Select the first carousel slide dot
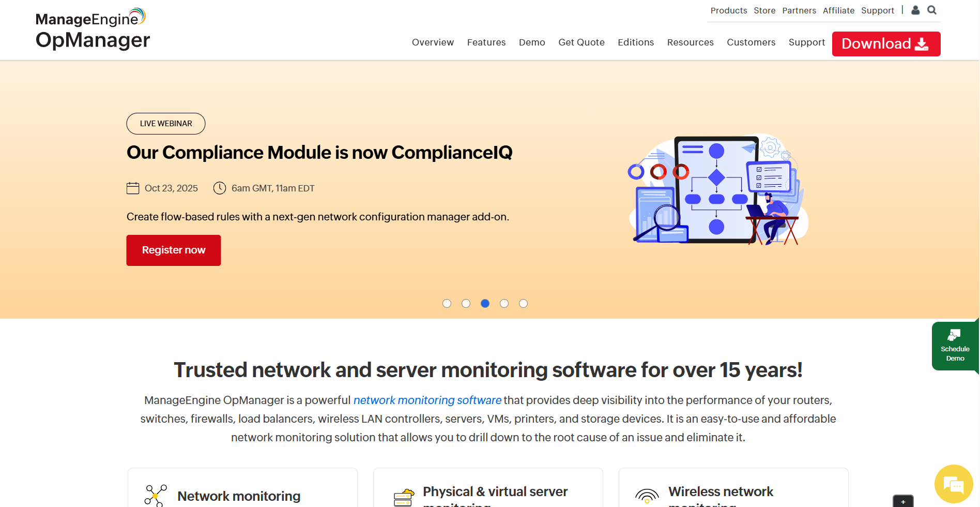Viewport: 980px width, 507px height. [x=447, y=304]
